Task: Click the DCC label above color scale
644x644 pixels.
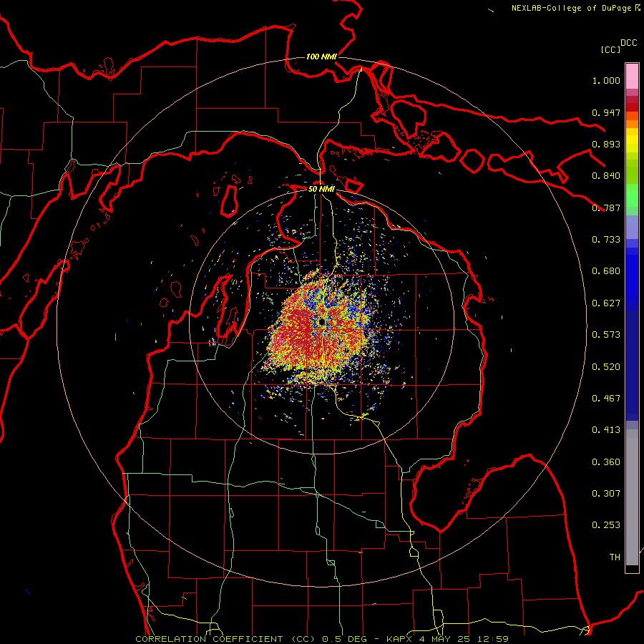Action: 628,43
